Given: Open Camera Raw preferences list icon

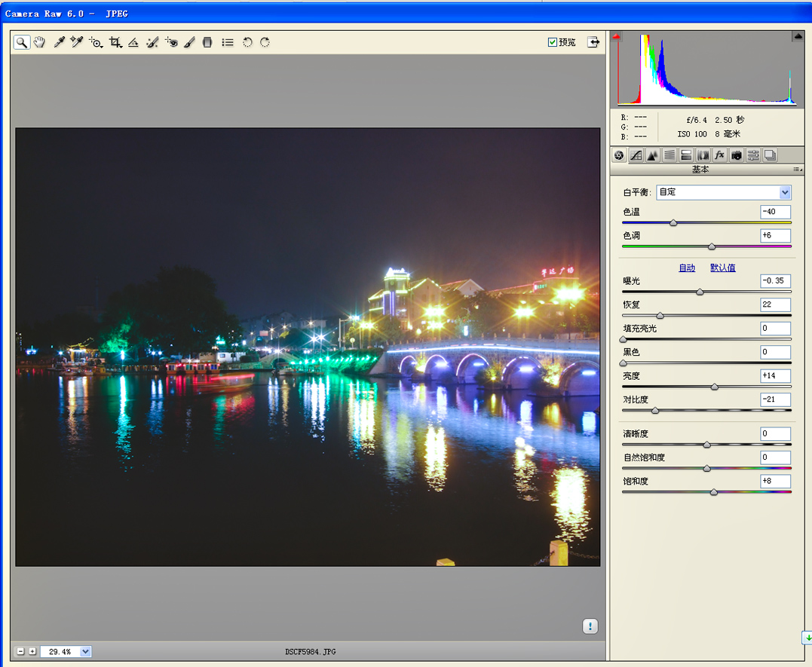Looking at the screenshot, I should (x=228, y=43).
